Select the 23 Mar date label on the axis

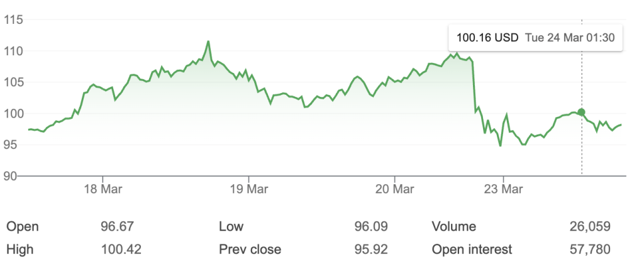[x=502, y=189]
